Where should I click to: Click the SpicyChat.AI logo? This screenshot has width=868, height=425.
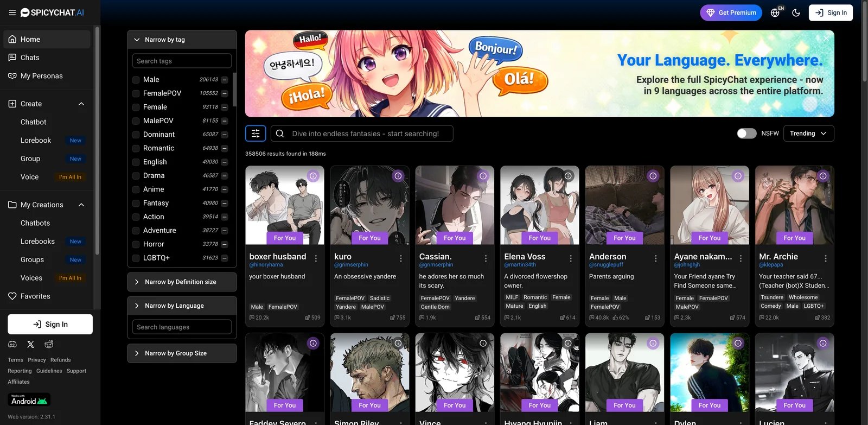pyautogui.click(x=52, y=12)
